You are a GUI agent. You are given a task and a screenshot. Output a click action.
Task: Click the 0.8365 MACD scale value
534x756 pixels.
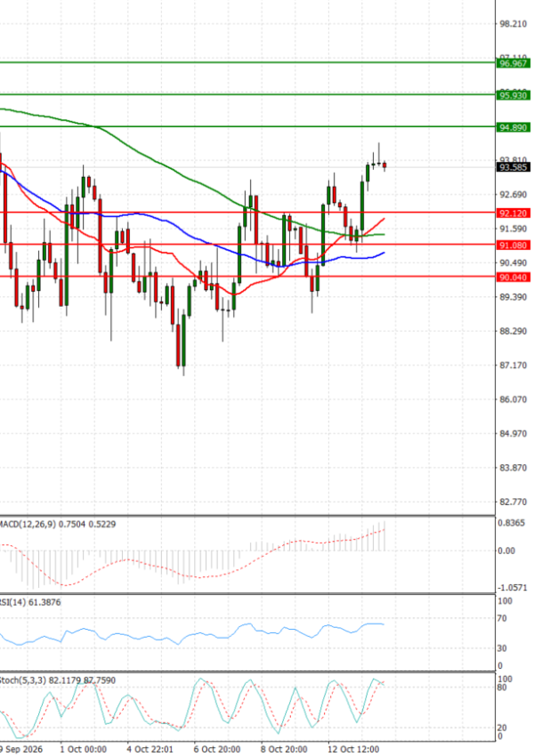coord(512,523)
